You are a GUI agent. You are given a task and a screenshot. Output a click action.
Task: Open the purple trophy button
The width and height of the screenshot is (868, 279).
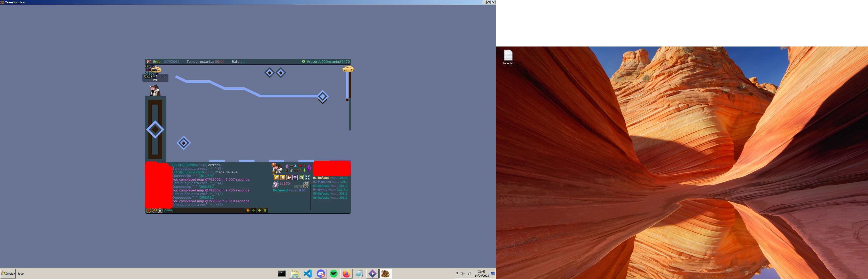(295, 177)
